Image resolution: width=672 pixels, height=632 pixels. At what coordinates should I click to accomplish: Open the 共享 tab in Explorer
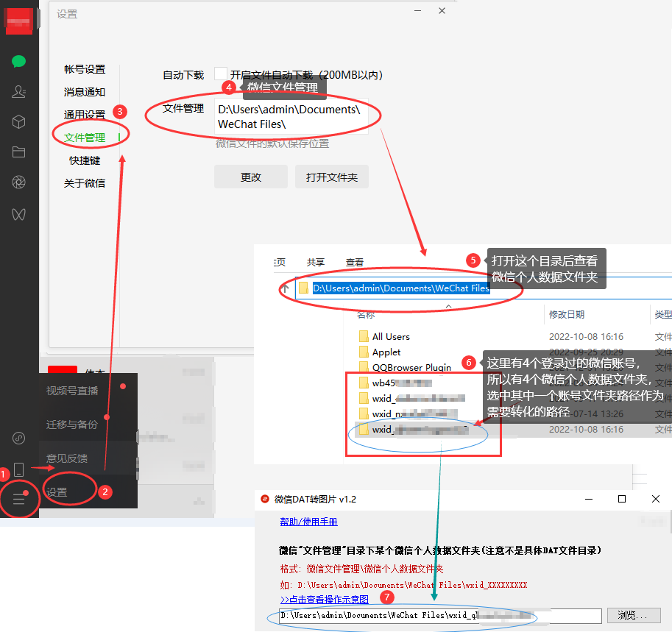pyautogui.click(x=316, y=262)
